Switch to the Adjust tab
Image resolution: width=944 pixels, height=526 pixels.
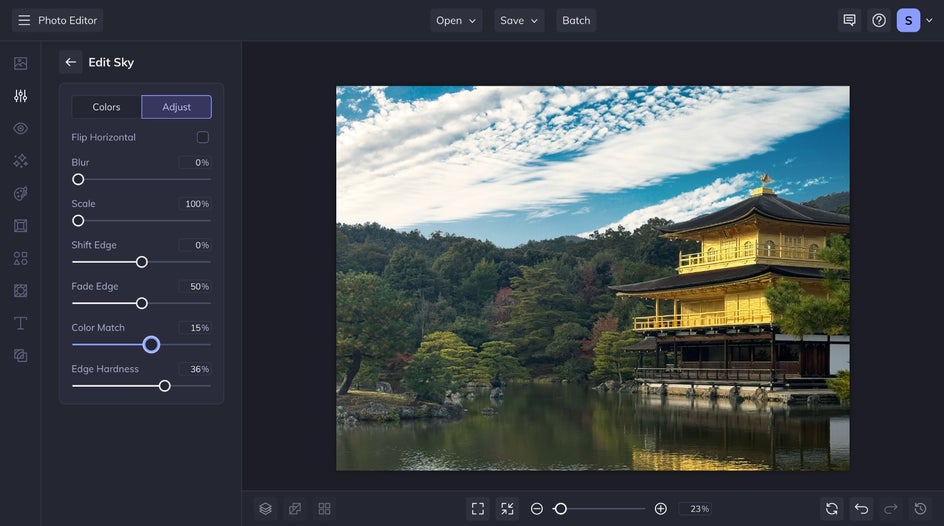point(176,107)
